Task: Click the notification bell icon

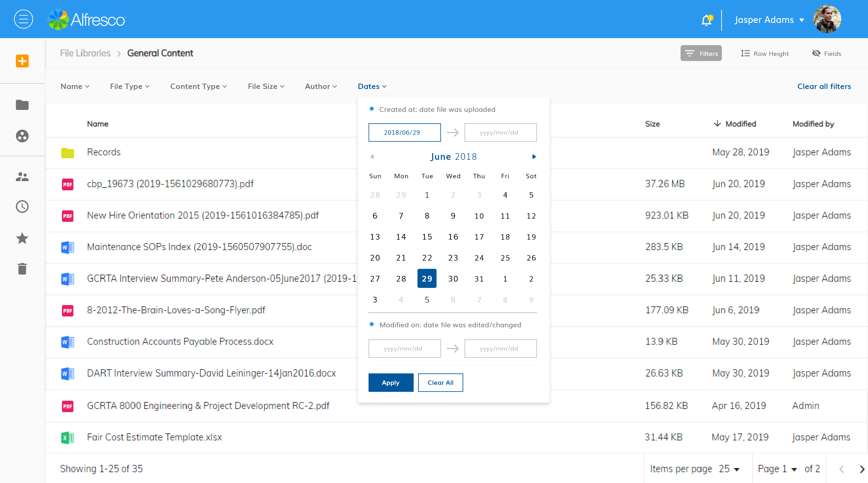Action: [706, 20]
